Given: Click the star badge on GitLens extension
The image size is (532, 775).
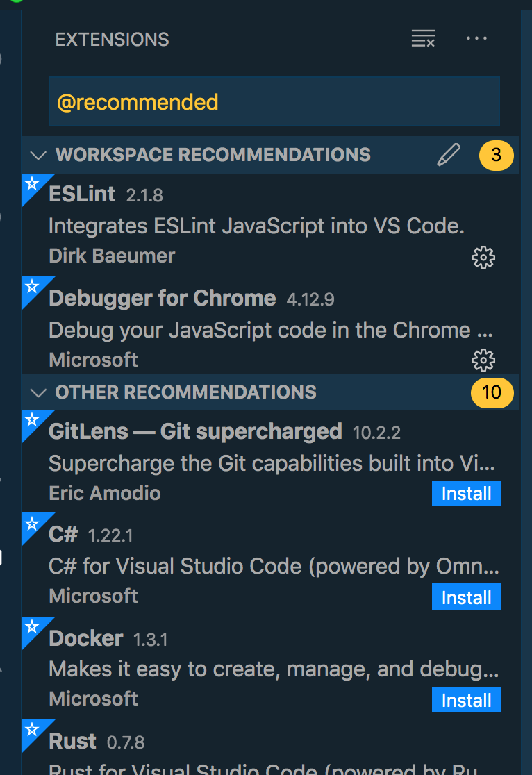Looking at the screenshot, I should point(30,419).
